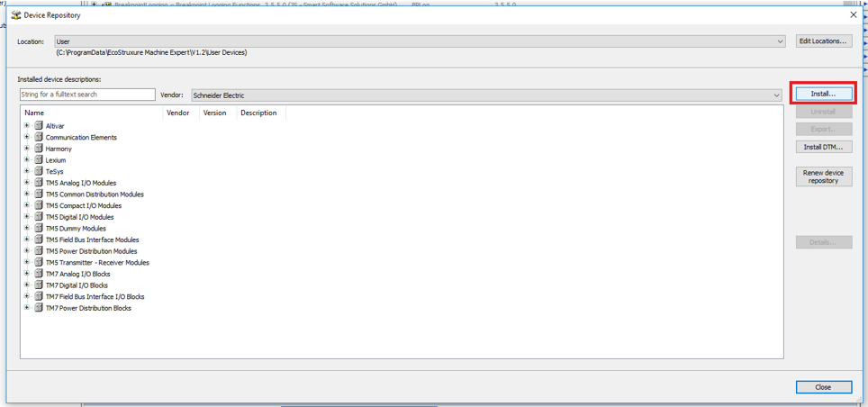Expand the TM7 Power Distribution Blocks node
868x407 pixels.
tap(27, 308)
